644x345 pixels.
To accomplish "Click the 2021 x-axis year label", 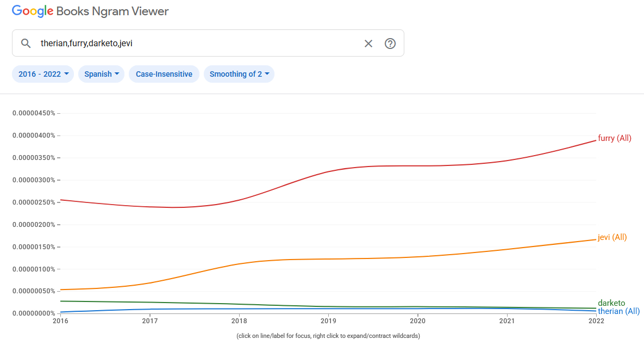I will coord(507,322).
